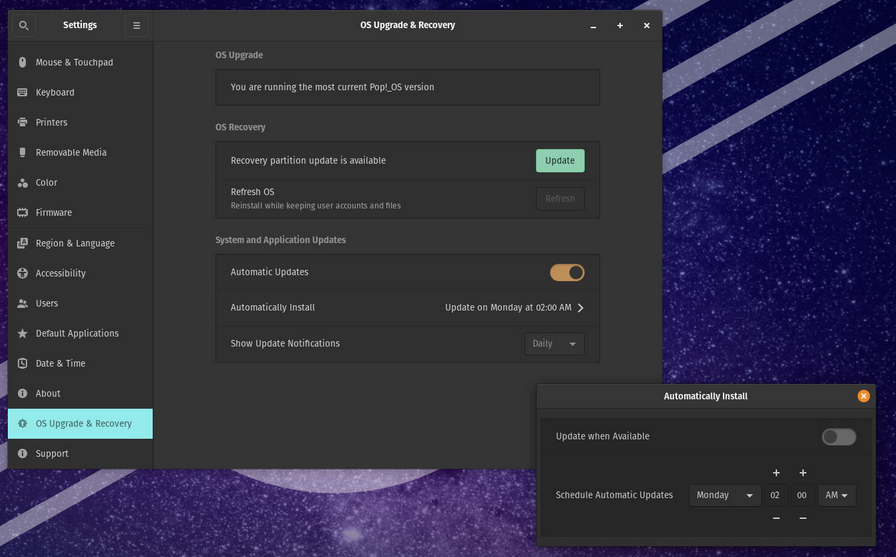The height and width of the screenshot is (557, 896).
Task: Disable the Automatic Updates switch
Action: [567, 272]
